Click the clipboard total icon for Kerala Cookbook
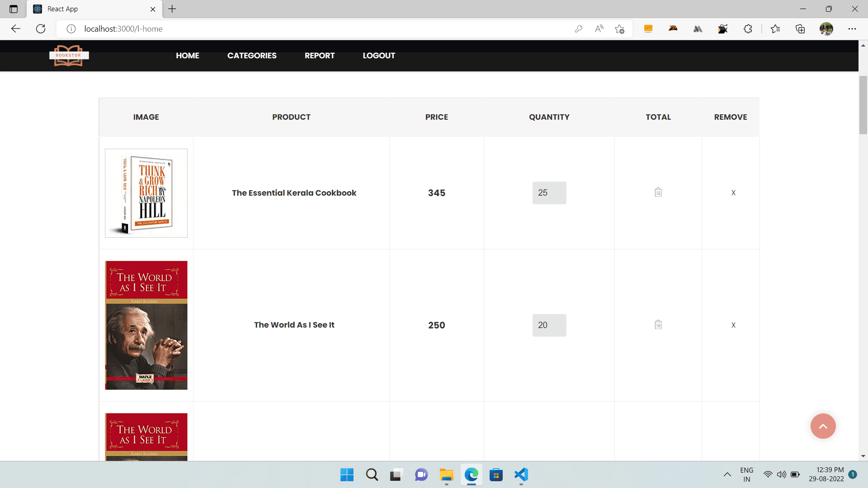 [x=658, y=192]
